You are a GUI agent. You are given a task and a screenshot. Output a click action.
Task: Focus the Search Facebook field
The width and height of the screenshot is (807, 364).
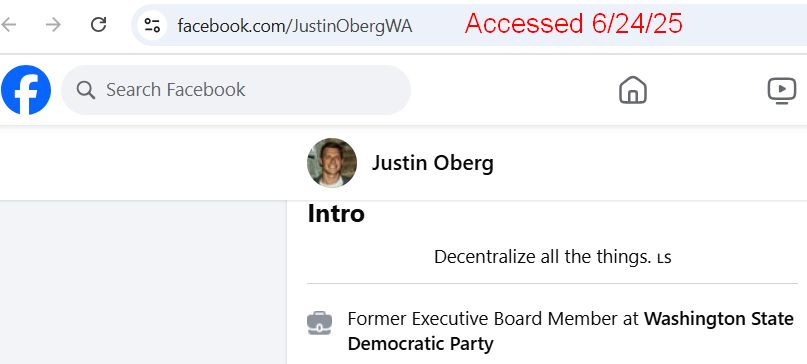[236, 90]
